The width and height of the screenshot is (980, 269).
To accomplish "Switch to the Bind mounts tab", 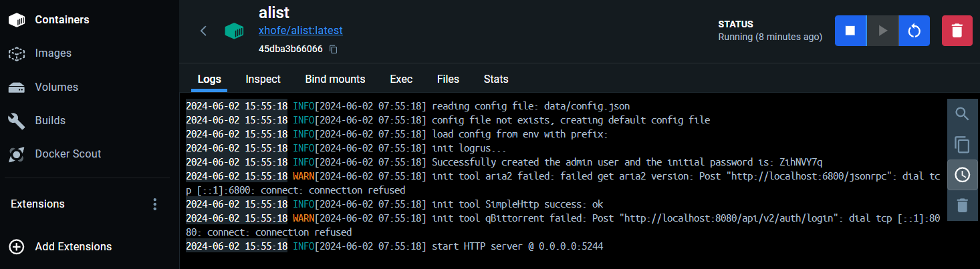I will pyautogui.click(x=335, y=79).
